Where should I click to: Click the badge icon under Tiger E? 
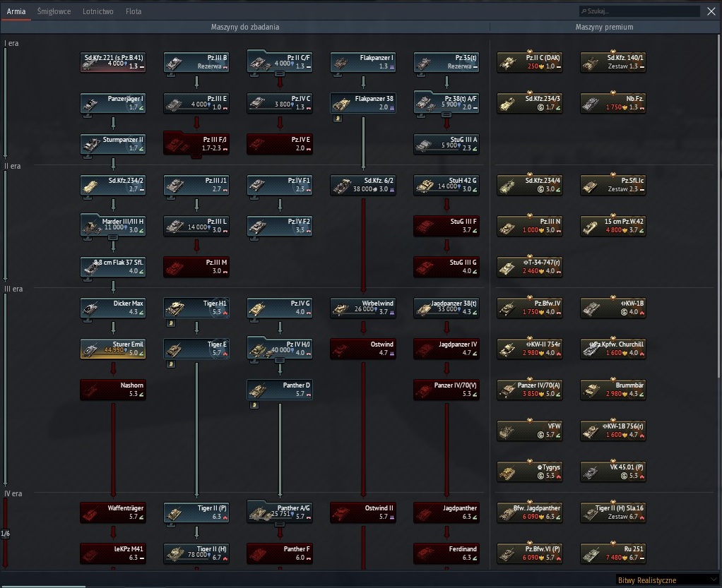pos(171,364)
